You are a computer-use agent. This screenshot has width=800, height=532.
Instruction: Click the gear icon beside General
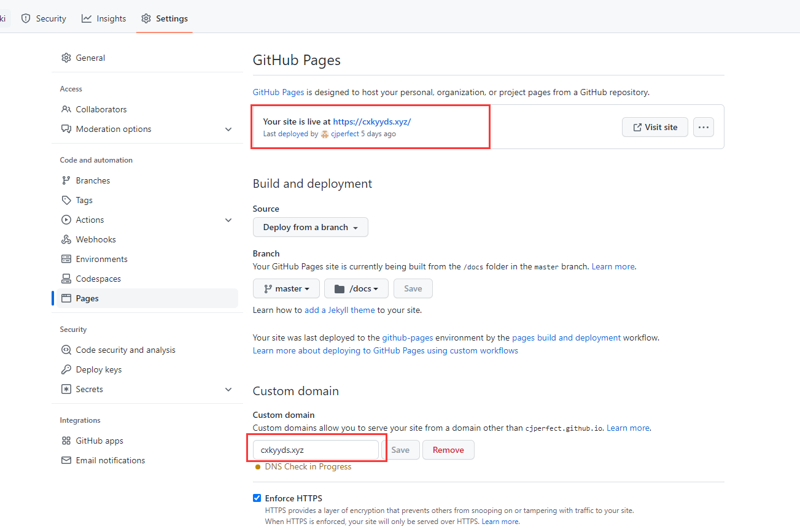(x=66, y=58)
